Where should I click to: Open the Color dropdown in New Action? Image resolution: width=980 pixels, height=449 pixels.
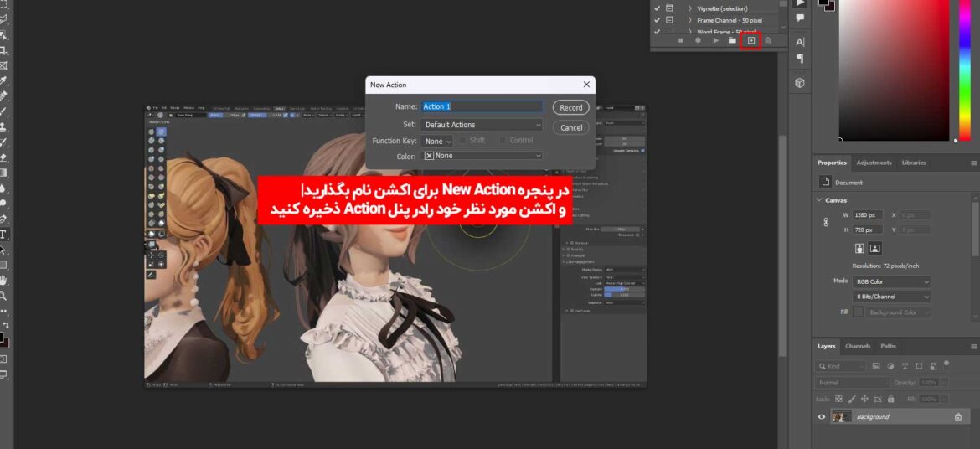pos(482,156)
